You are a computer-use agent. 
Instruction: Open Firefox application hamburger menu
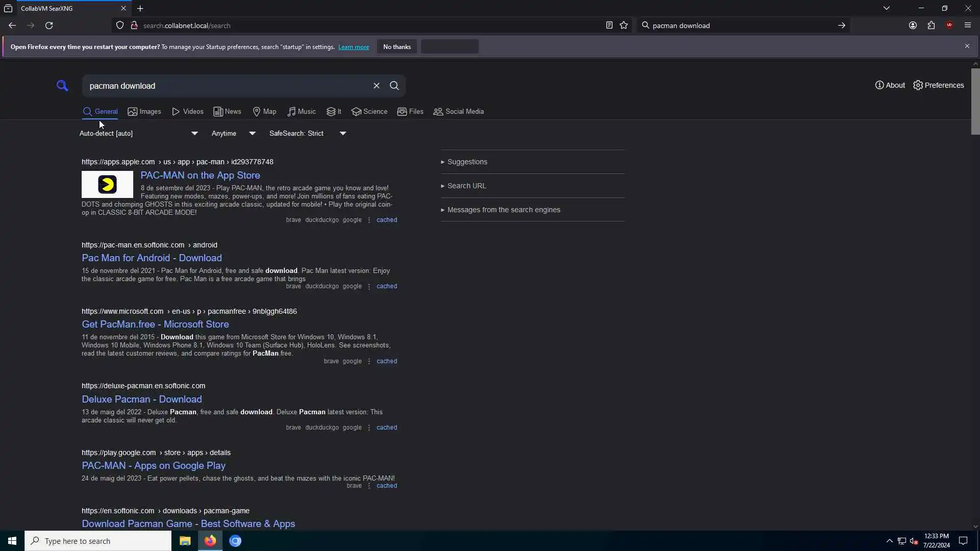(x=967, y=26)
